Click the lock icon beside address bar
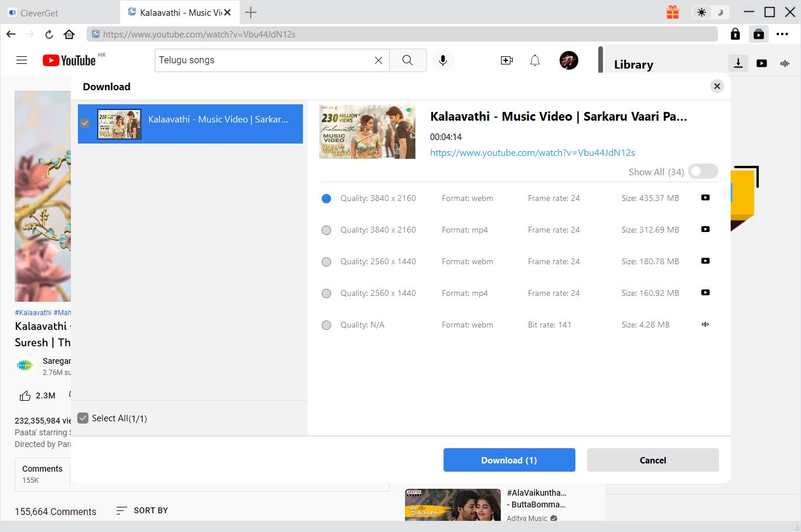Image resolution: width=801 pixels, height=532 pixels. (735, 34)
